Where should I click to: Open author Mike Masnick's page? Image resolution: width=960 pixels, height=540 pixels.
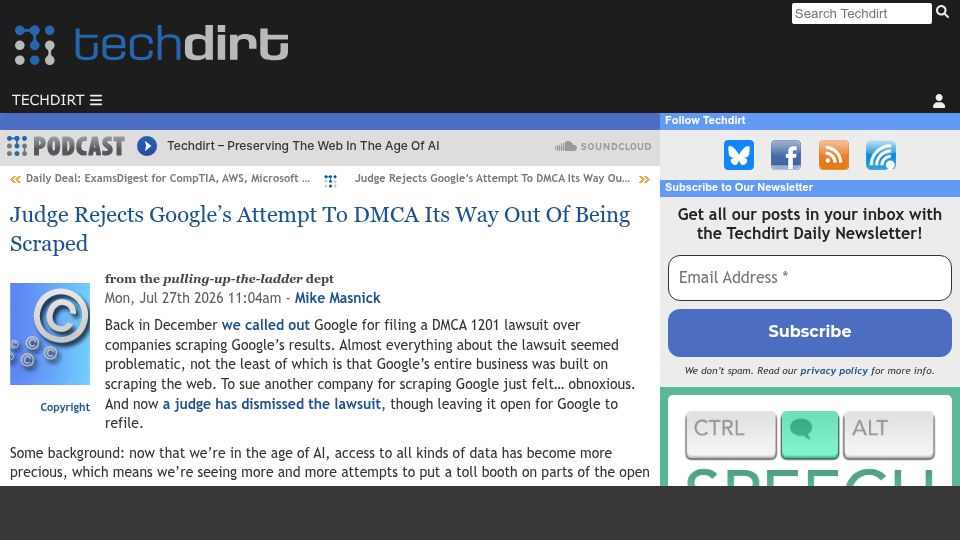337,298
